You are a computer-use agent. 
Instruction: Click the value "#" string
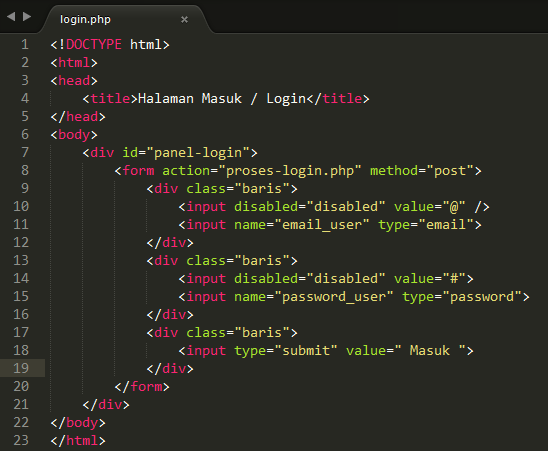point(454,279)
